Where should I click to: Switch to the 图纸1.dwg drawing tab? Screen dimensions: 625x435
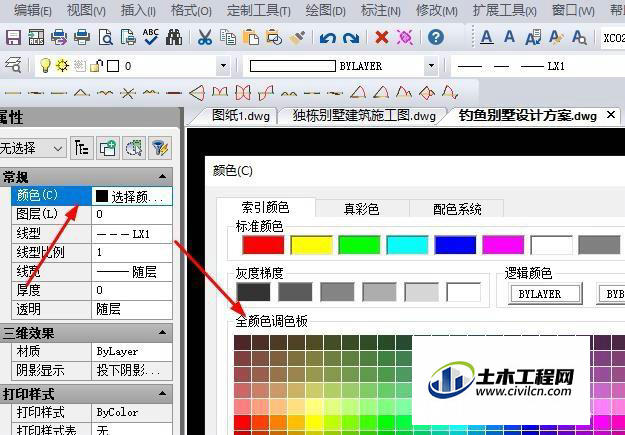click(240, 116)
